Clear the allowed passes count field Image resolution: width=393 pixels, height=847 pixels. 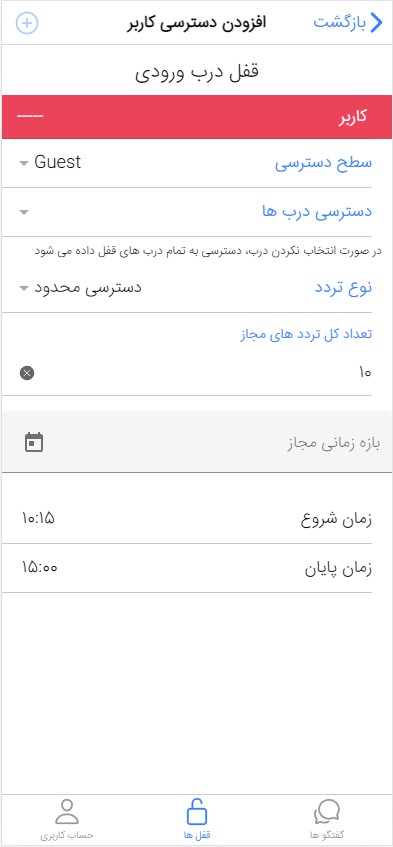(x=27, y=373)
